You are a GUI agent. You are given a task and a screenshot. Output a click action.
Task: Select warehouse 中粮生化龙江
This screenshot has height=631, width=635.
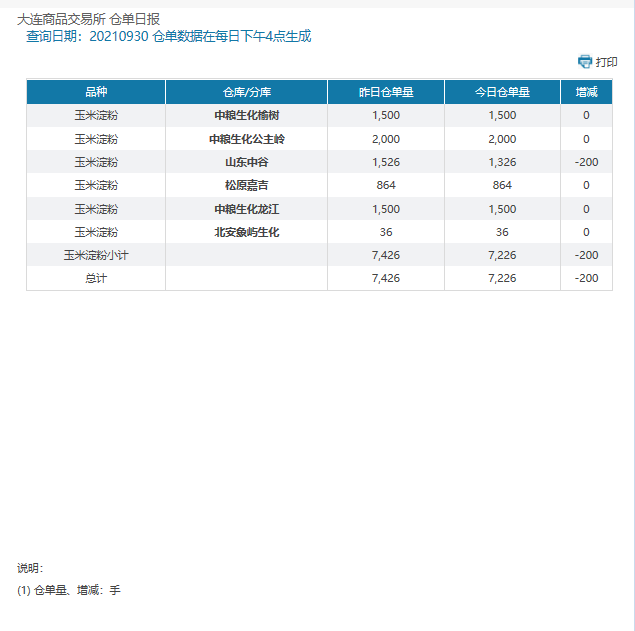click(x=246, y=209)
